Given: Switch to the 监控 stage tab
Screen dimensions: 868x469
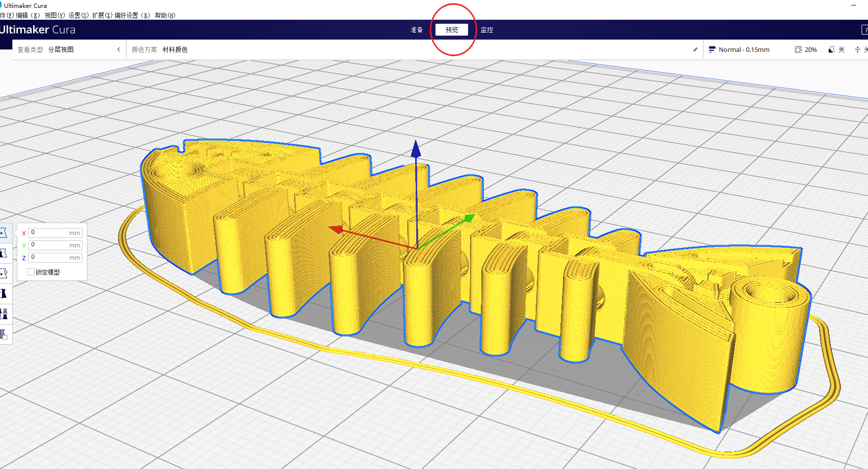Looking at the screenshot, I should [487, 30].
